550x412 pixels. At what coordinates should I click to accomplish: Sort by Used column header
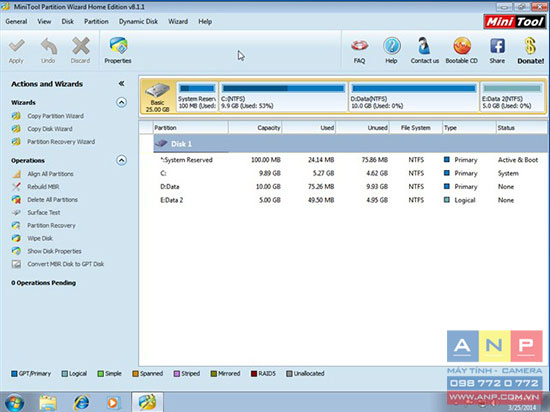pos(309,128)
